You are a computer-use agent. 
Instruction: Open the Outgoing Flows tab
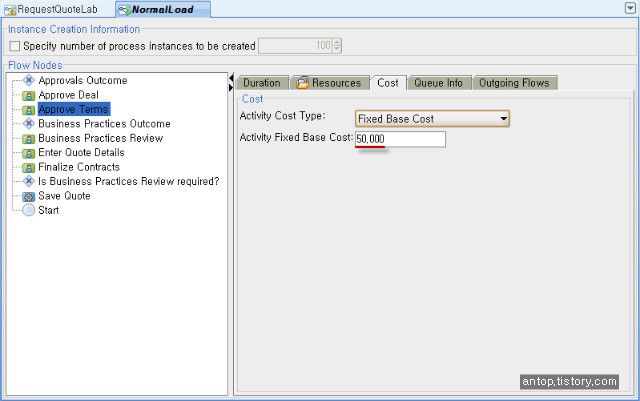coord(515,83)
